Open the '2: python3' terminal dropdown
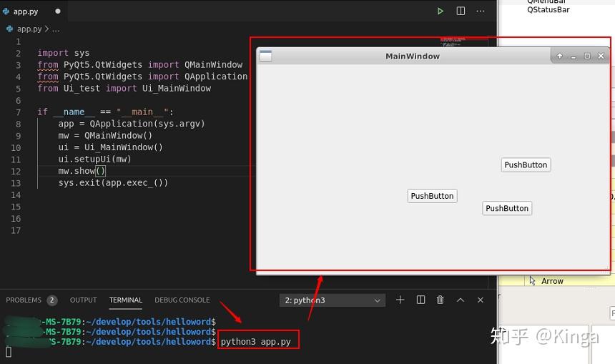 pyautogui.click(x=333, y=300)
